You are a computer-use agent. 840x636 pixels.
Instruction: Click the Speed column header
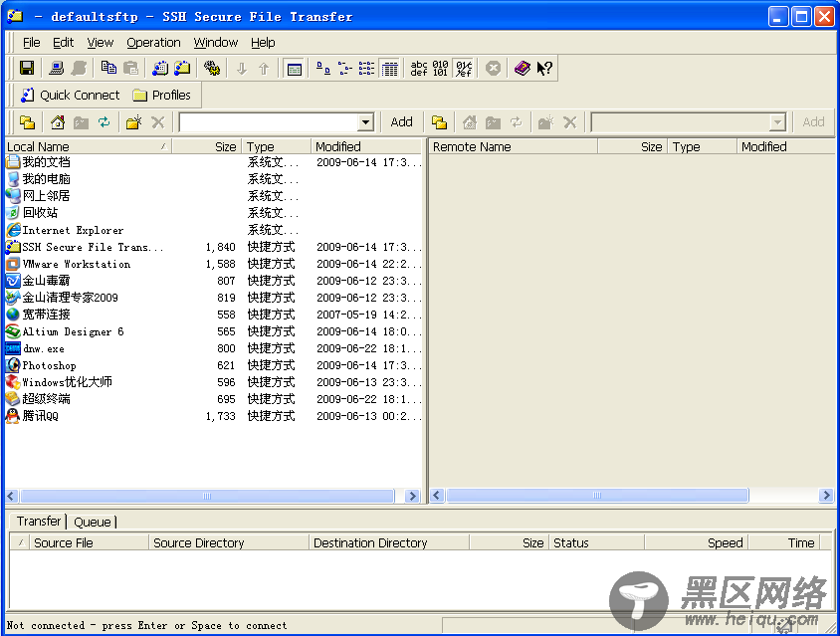click(x=697, y=542)
